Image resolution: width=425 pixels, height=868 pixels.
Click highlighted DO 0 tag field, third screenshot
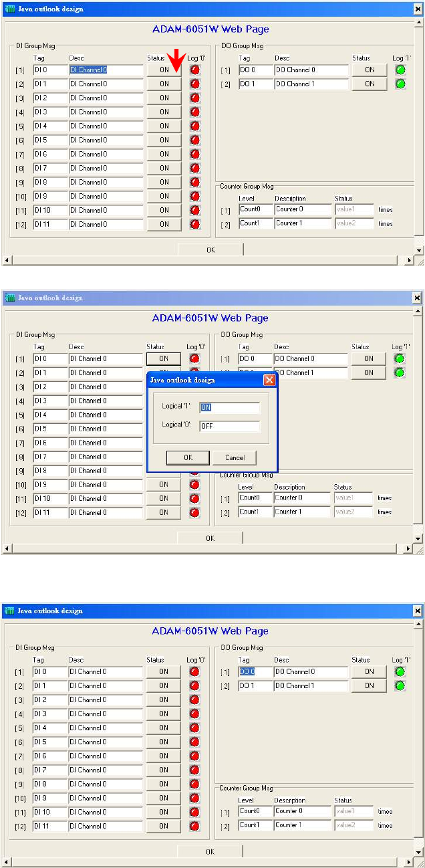click(255, 671)
